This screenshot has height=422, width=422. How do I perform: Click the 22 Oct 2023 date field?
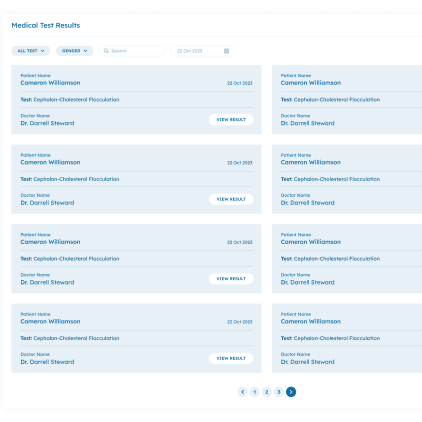pyautogui.click(x=203, y=51)
